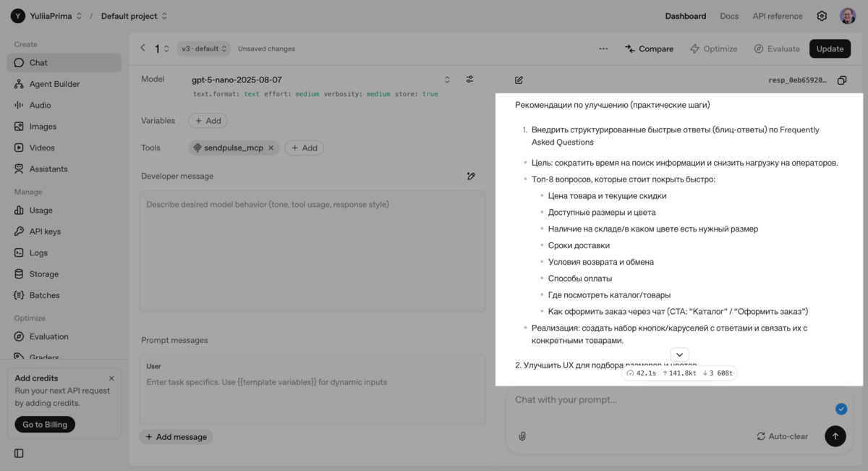Click the pencil icon next to Developer message
The image size is (868, 471).
[x=471, y=176]
